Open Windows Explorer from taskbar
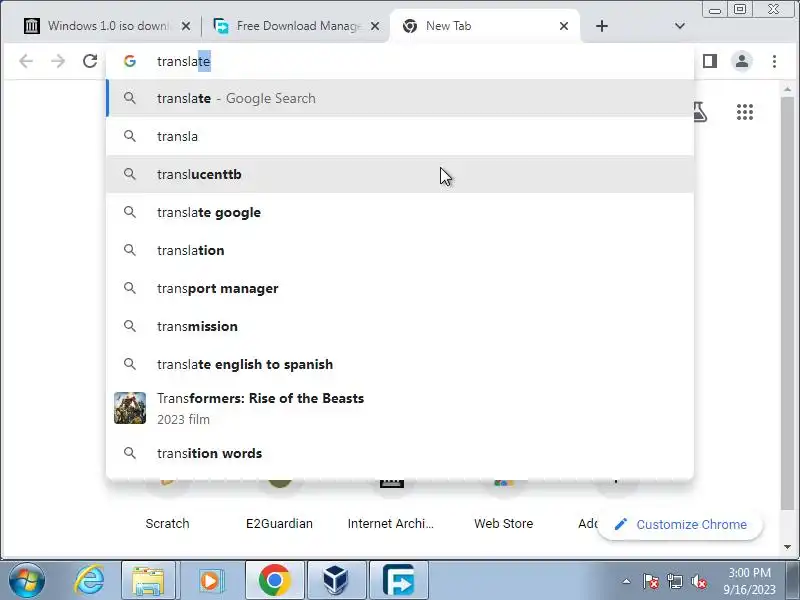800x600 pixels. (148, 581)
